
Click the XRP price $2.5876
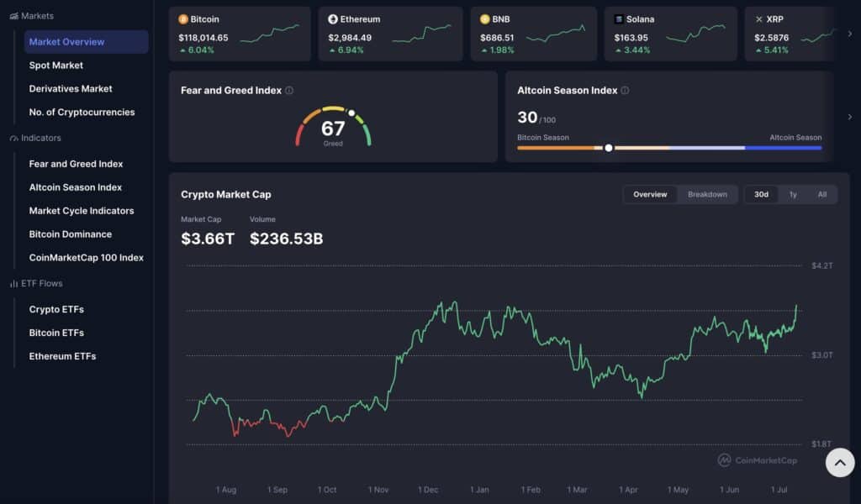tap(772, 38)
